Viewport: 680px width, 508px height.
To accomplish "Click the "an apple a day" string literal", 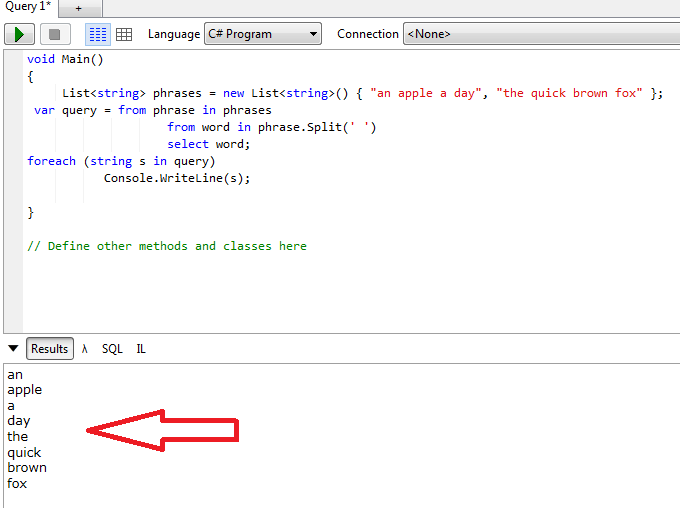I will click(426, 93).
